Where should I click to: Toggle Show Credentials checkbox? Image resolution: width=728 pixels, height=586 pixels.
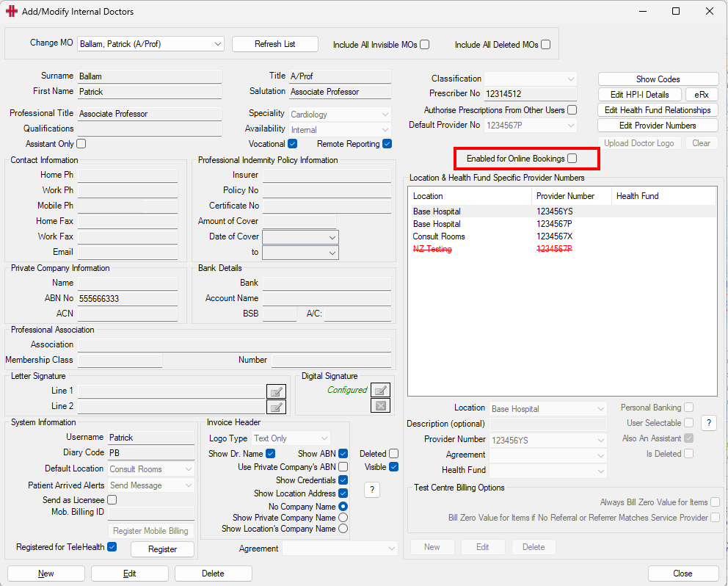[x=343, y=480]
